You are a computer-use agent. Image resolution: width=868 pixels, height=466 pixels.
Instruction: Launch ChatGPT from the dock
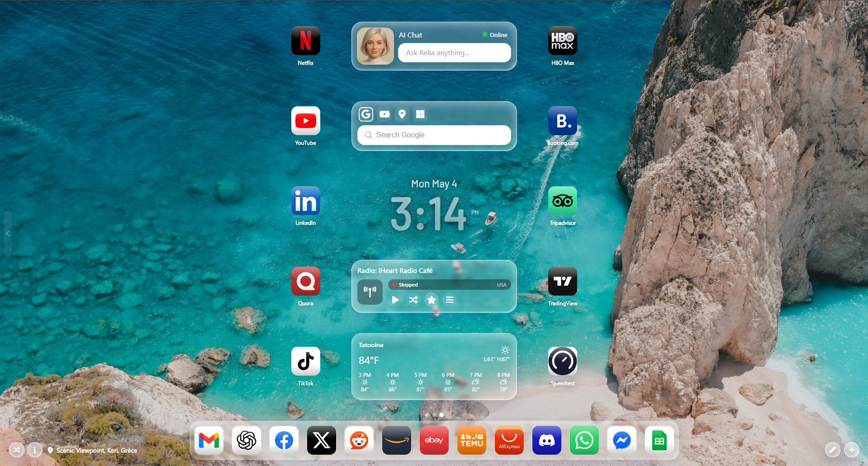click(247, 440)
